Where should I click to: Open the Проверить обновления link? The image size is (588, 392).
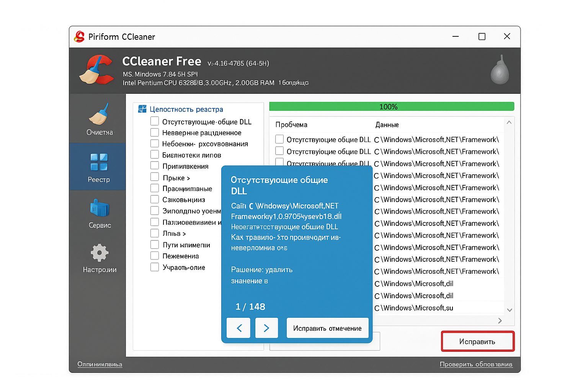(x=476, y=364)
